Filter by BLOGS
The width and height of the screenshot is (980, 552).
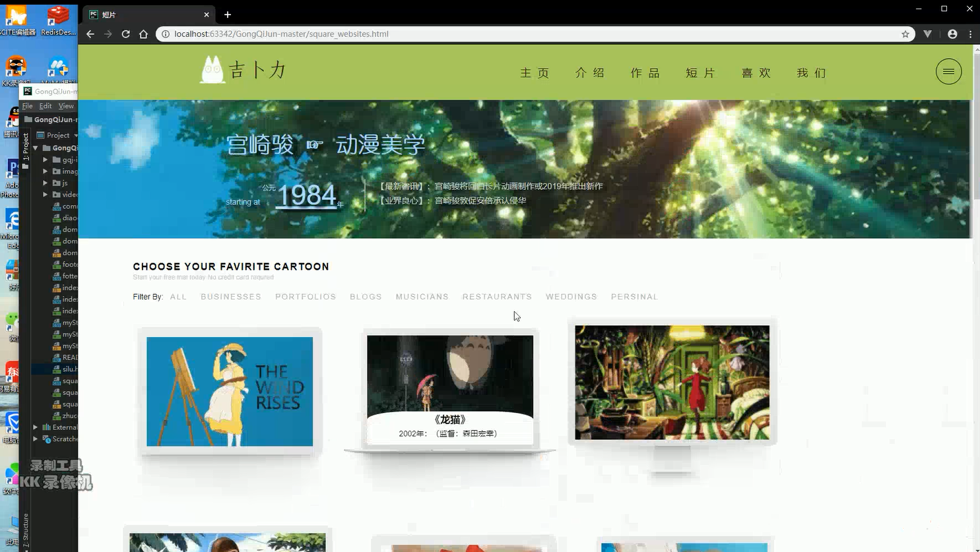pyautogui.click(x=366, y=297)
